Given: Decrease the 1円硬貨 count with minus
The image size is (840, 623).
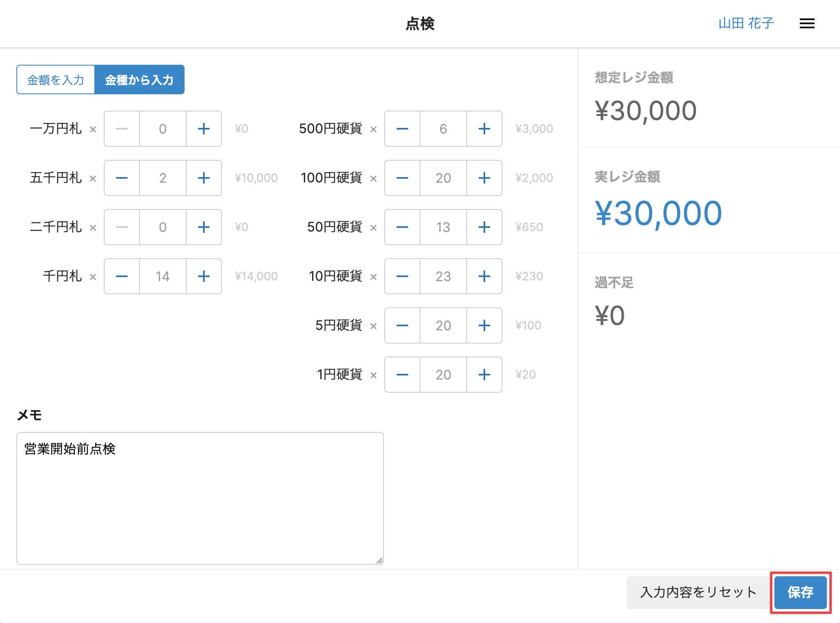Looking at the screenshot, I should point(402,375).
